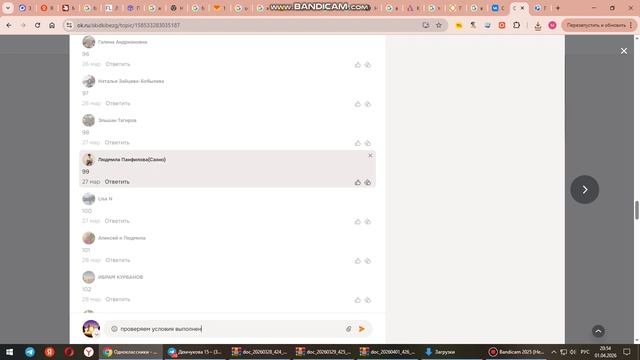Click the second reaction icon on comment 101
Image resolution: width=640 pixels, height=360 pixels.
point(368,260)
